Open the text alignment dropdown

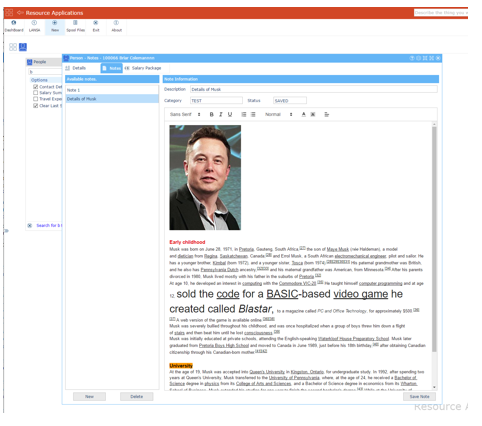click(327, 114)
